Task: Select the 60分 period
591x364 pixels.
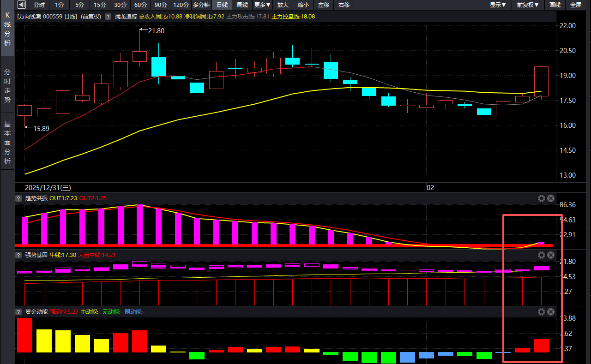Action: coord(140,5)
